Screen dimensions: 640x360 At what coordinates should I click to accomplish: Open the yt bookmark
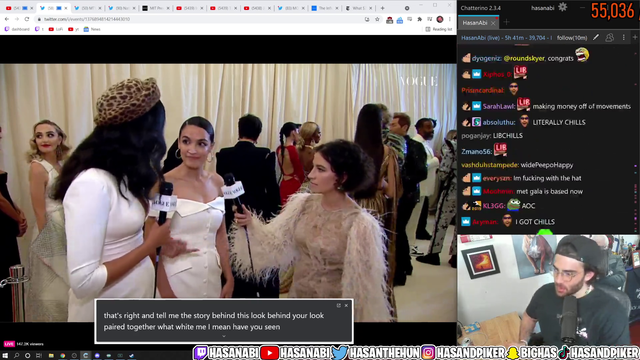[73, 29]
